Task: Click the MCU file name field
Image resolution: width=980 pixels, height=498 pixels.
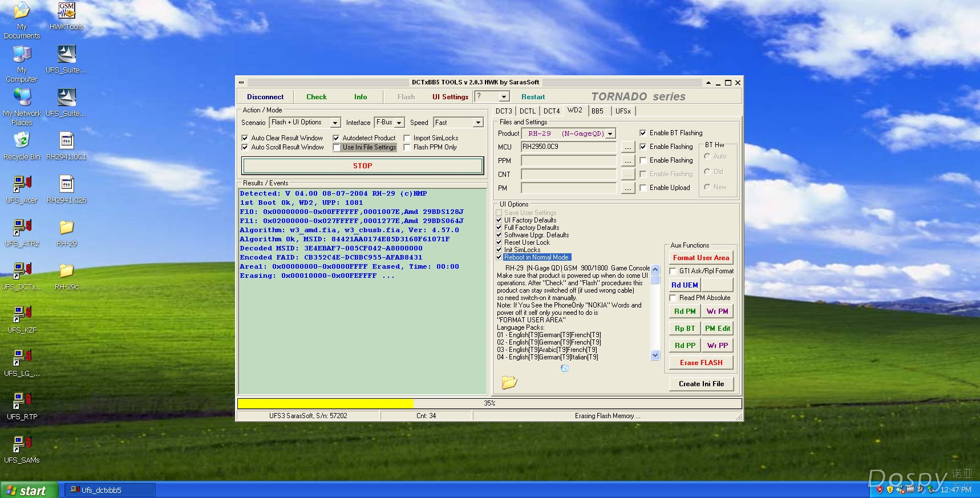Action: (569, 147)
